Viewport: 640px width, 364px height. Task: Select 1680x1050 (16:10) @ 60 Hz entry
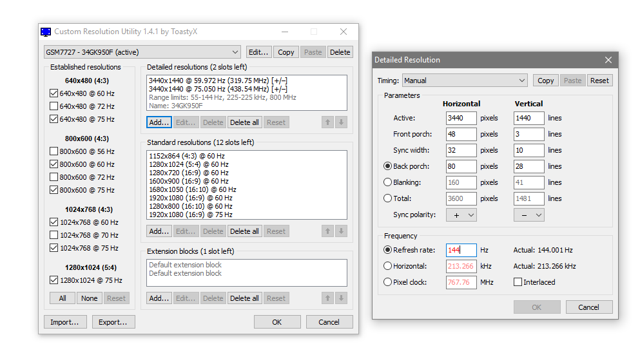192,189
